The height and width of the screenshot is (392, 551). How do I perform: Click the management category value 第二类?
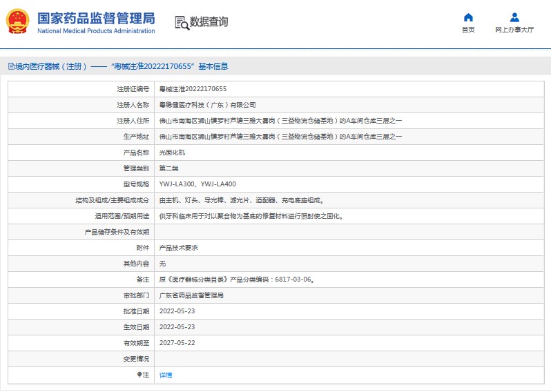point(169,168)
